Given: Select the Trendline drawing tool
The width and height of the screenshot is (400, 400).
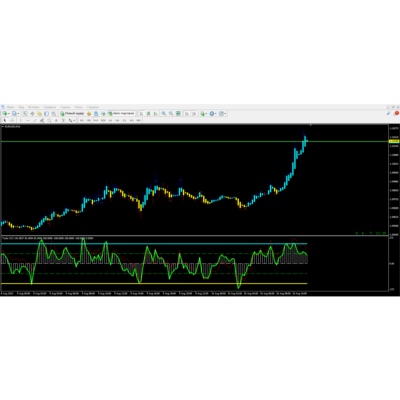Looking at the screenshot, I should tap(35, 120).
